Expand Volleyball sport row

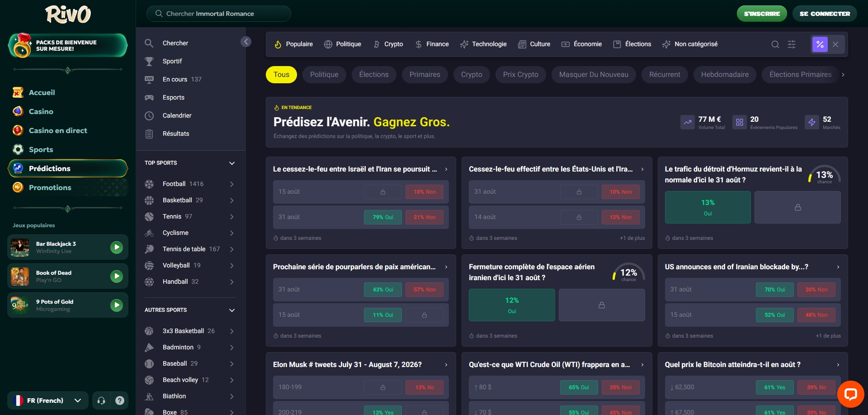pyautogui.click(x=190, y=265)
